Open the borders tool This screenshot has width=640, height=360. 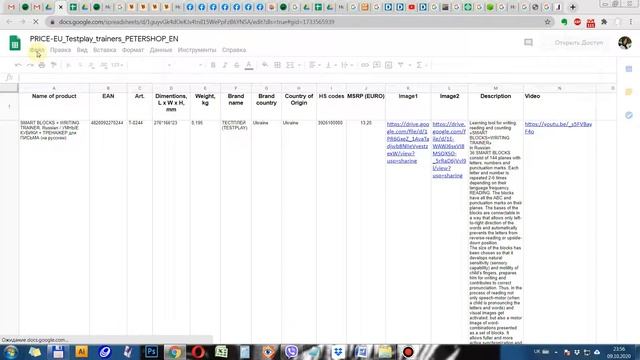coord(277,65)
